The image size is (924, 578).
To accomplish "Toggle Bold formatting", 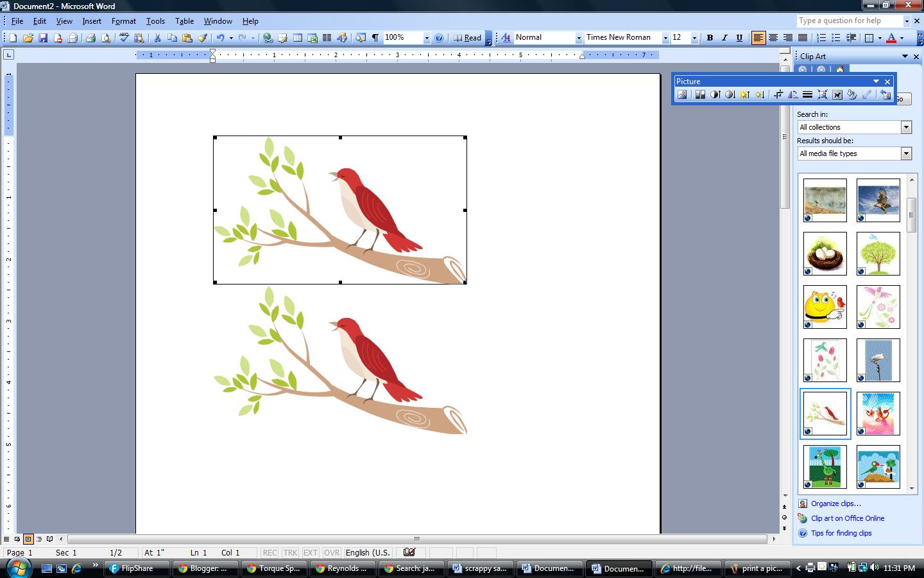I will tap(710, 37).
